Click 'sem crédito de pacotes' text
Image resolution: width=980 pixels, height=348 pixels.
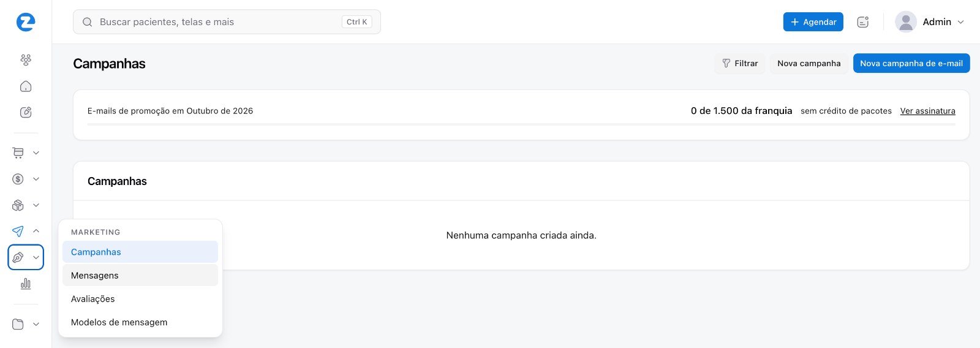[846, 111]
